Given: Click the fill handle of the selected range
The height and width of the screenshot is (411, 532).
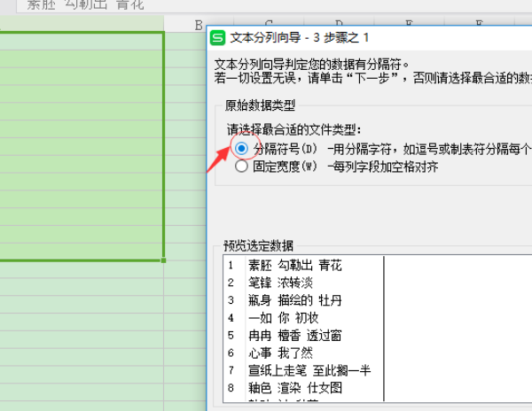Looking at the screenshot, I should coord(163,260).
